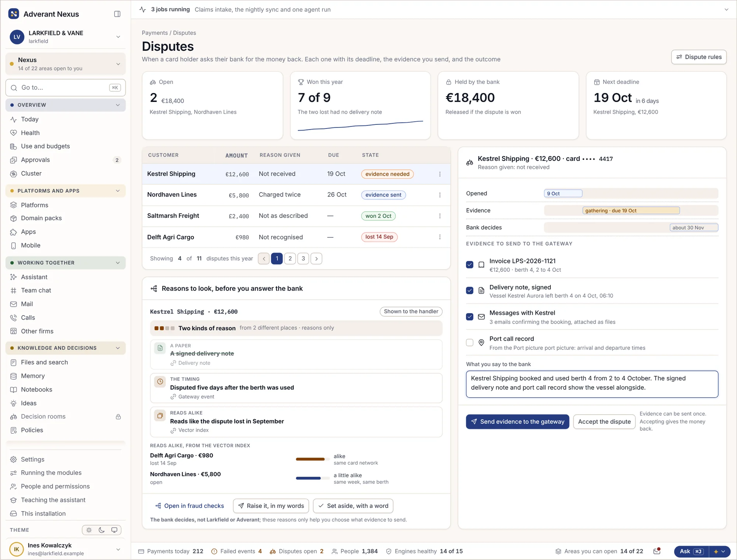This screenshot has height=560, width=737.
Task: Open the Calls phone icon
Action: pyautogui.click(x=14, y=318)
